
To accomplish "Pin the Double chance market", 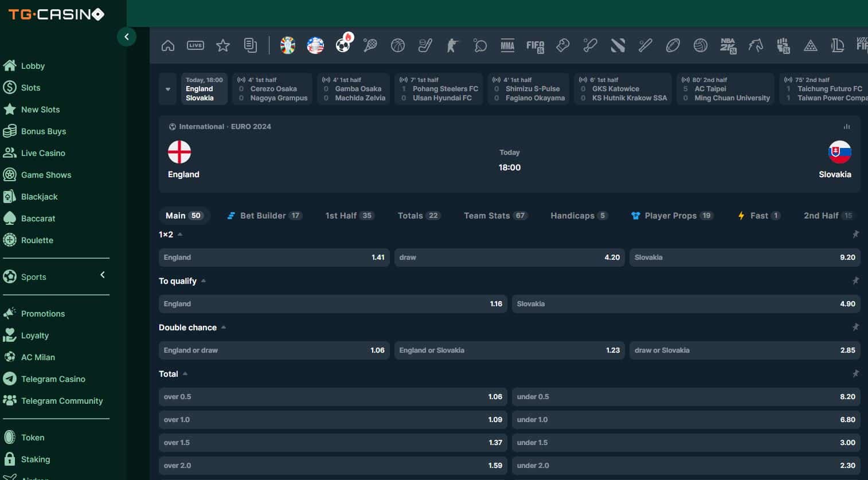I will 855,327.
